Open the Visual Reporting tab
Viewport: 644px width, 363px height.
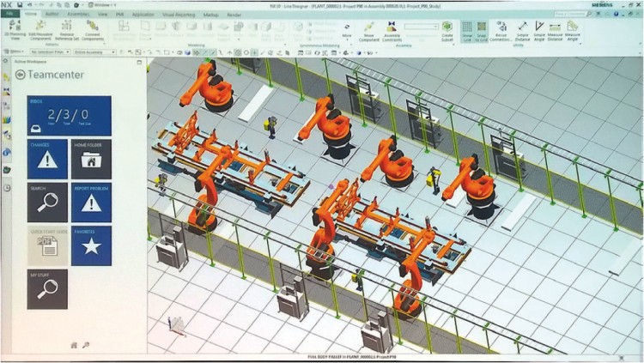[x=178, y=15]
